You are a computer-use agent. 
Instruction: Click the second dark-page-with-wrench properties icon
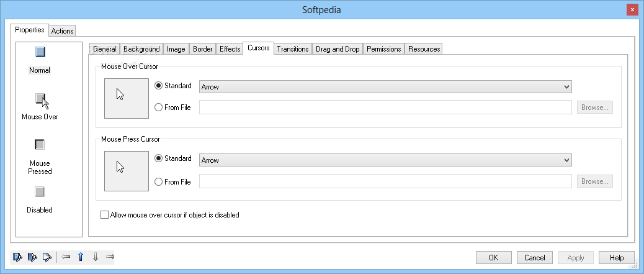(x=32, y=257)
